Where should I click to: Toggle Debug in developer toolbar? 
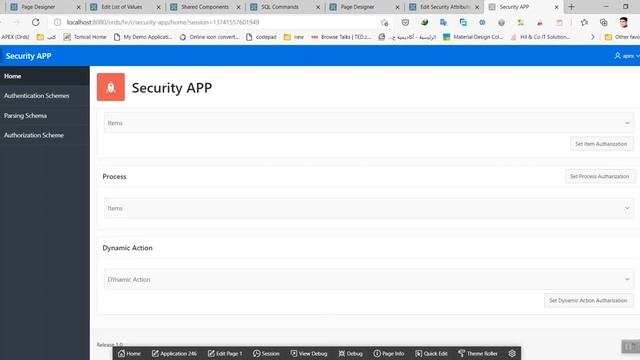(351, 353)
